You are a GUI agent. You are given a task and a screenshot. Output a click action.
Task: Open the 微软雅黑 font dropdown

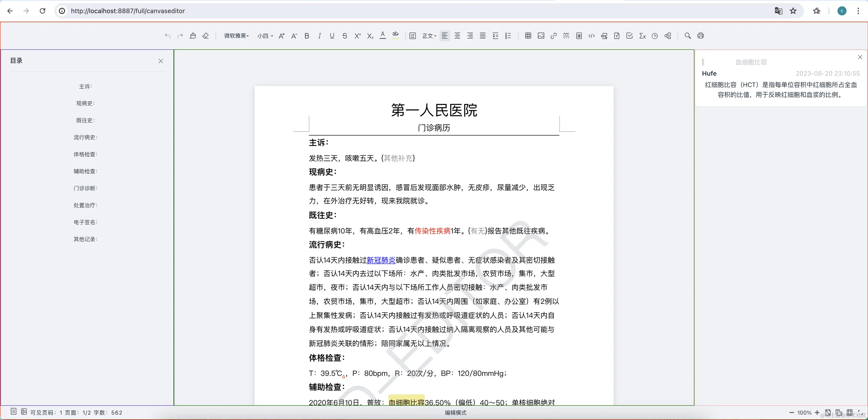point(236,36)
